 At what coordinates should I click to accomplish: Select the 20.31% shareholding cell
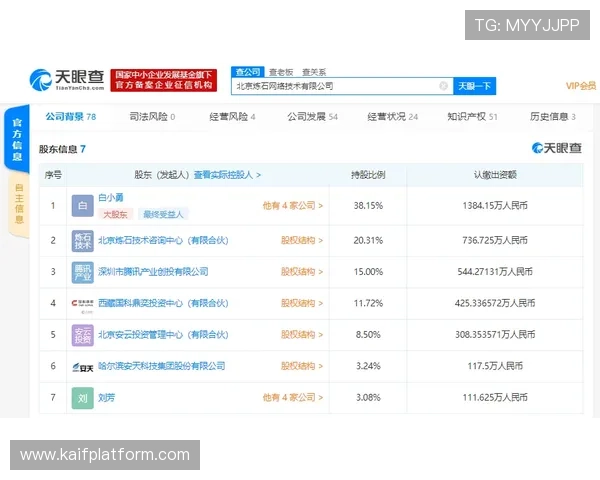[368, 240]
